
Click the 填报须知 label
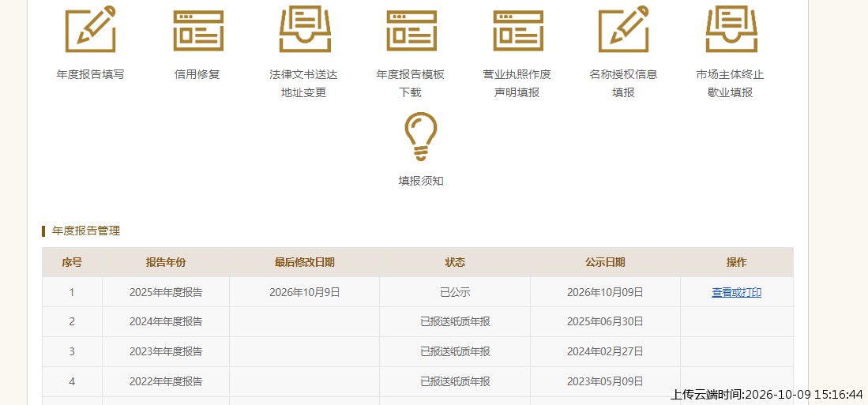(x=421, y=181)
